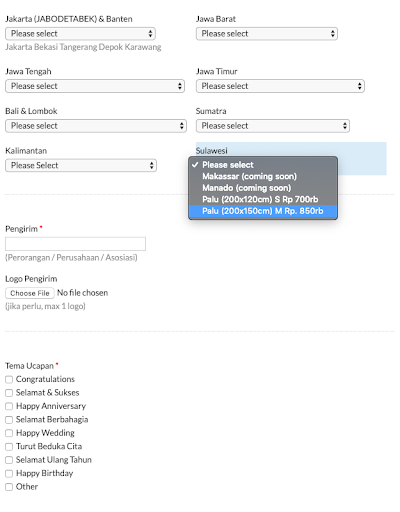Open the Jawa Timur dropdown

(280, 86)
